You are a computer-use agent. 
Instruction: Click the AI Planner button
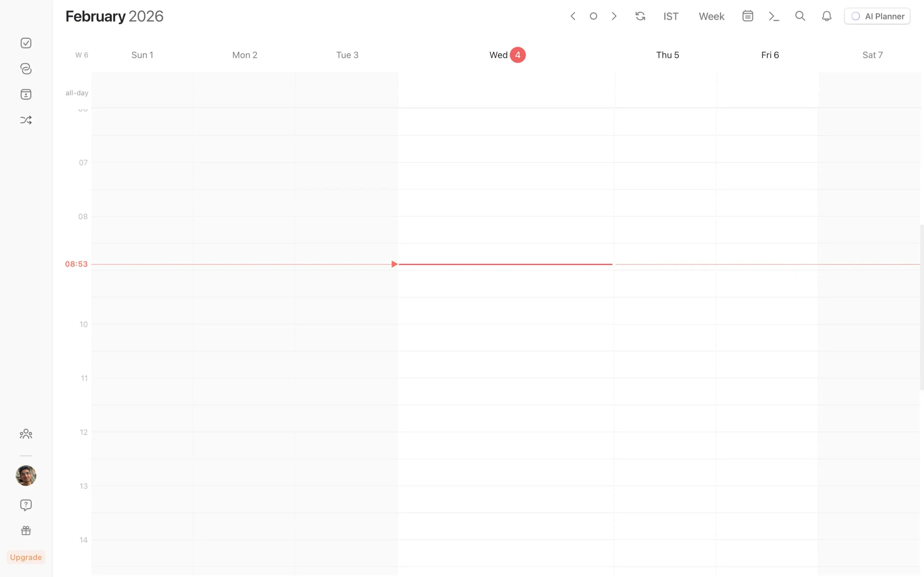(x=877, y=16)
